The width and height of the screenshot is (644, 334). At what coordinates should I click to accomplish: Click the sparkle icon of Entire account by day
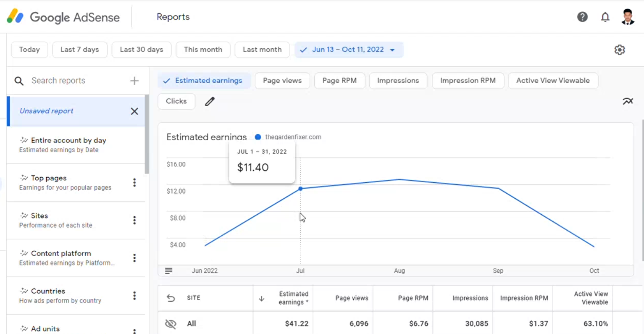pos(24,140)
